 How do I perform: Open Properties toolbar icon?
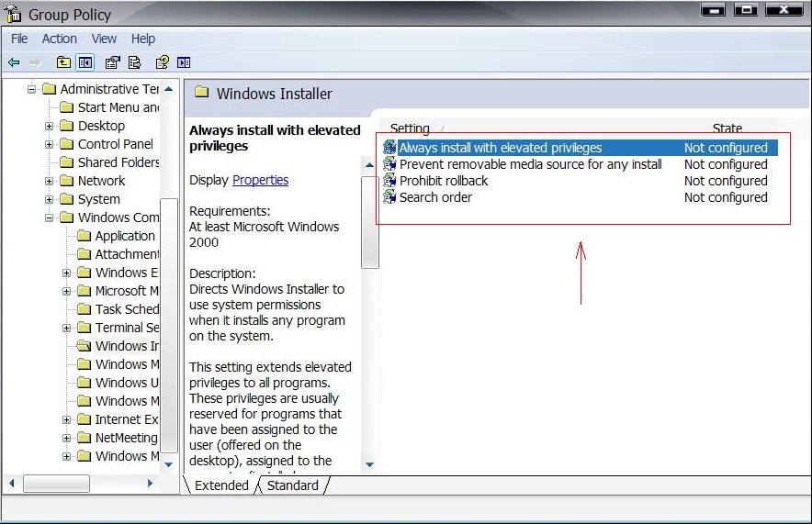(112, 62)
